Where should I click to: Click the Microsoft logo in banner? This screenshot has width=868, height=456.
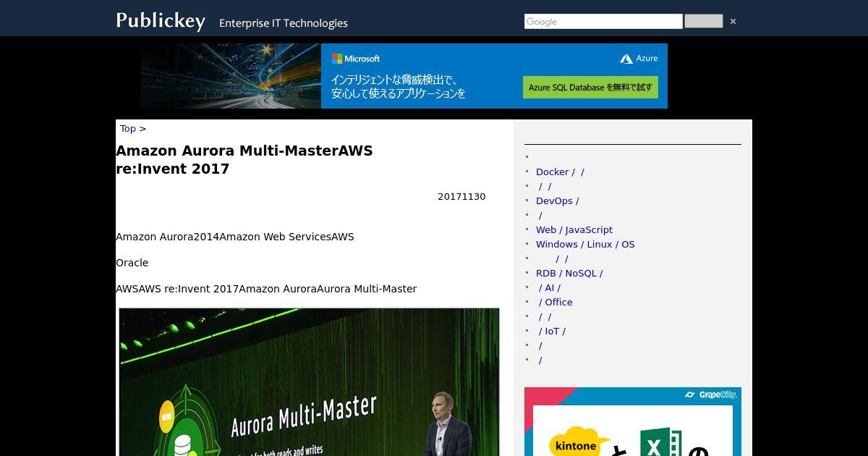click(x=356, y=59)
